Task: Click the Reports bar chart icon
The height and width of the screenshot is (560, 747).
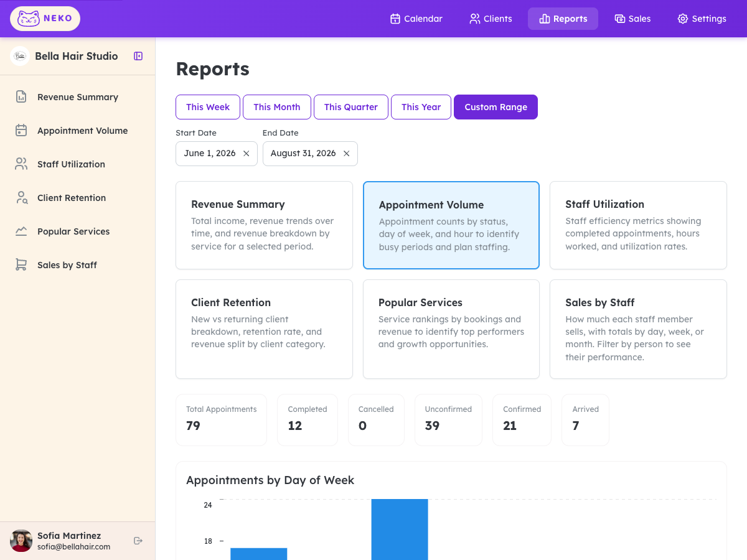Action: 544,19
